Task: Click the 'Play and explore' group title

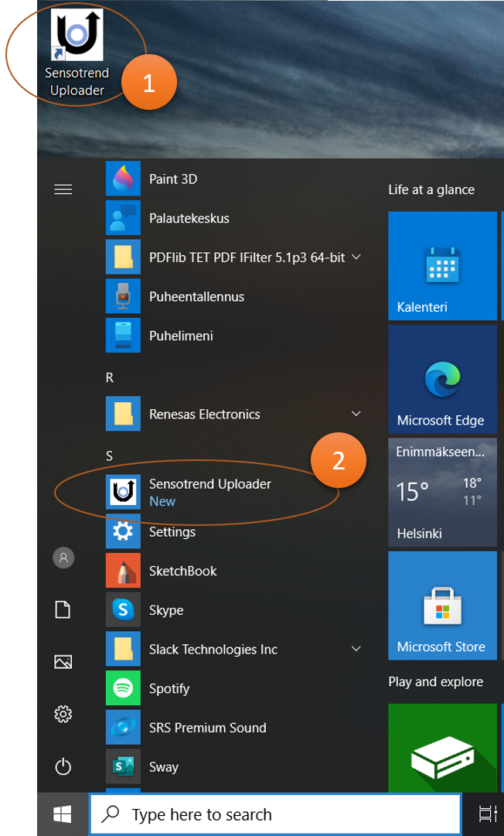Action: point(436,682)
